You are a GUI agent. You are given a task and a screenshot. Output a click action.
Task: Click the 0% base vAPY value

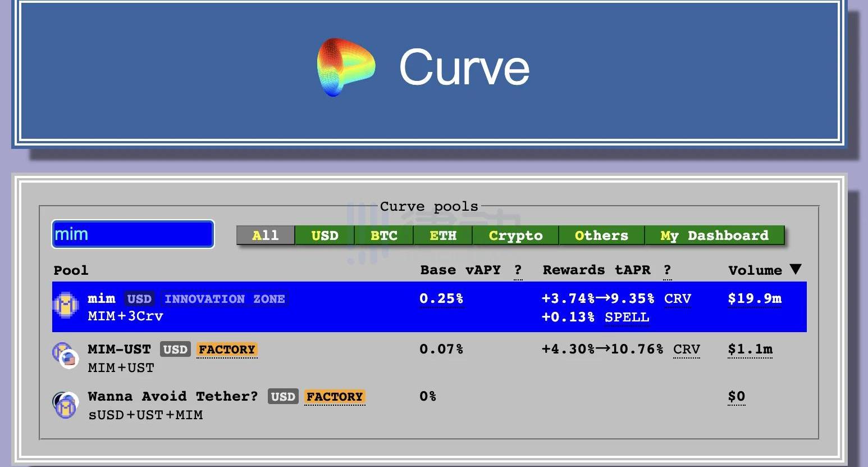point(428,396)
